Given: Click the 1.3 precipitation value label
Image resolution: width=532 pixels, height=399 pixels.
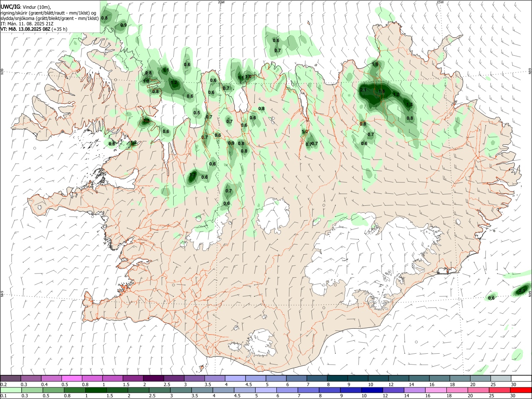Looking at the screenshot, I should (x=409, y=105).
